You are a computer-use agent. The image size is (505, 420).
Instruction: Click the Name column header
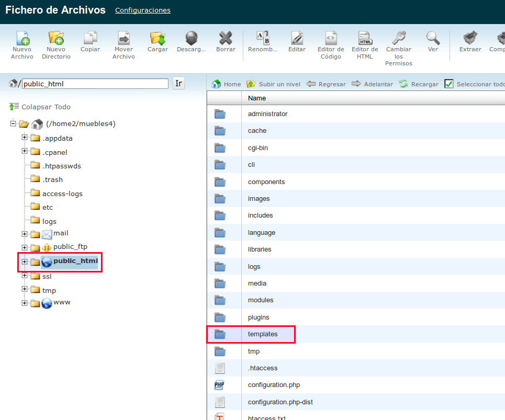257,98
